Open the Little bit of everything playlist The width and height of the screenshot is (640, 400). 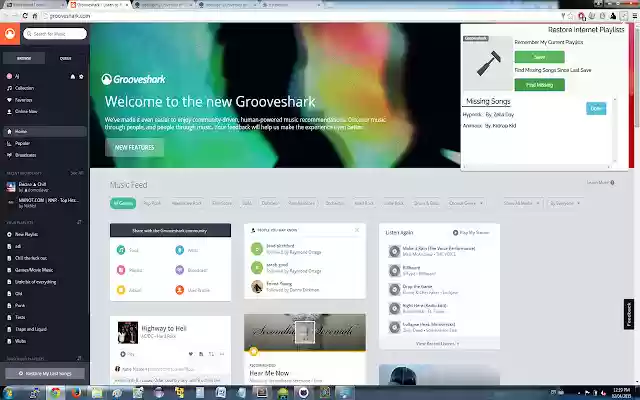[x=35, y=282]
